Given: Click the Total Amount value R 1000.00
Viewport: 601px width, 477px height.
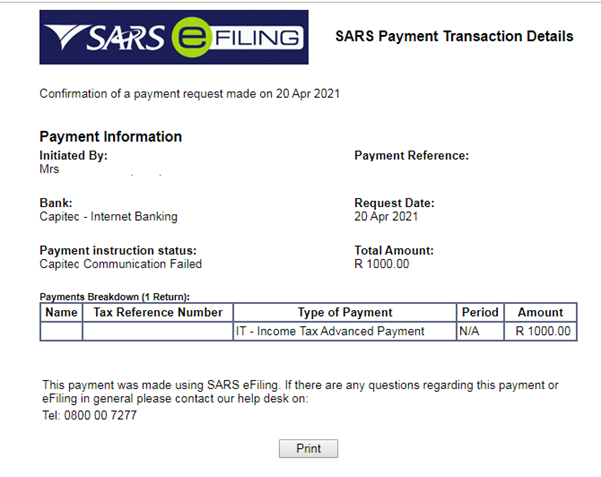Looking at the screenshot, I should pyautogui.click(x=382, y=264).
